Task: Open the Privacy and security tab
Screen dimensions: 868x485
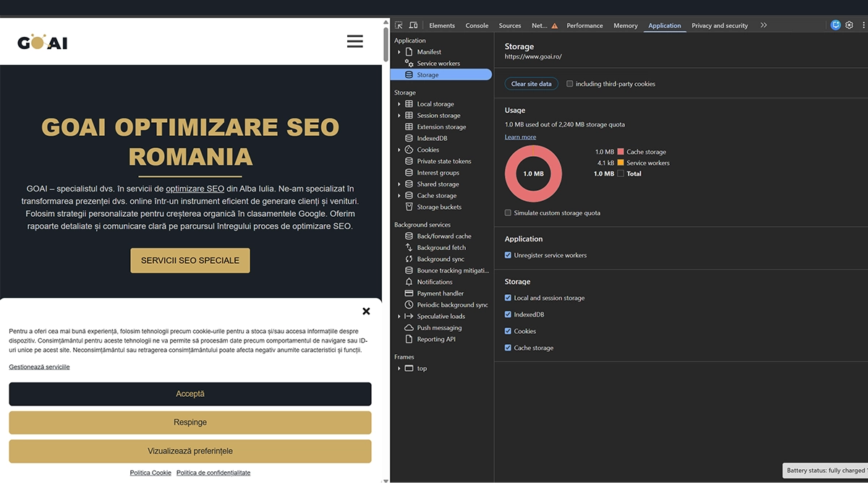Action: pyautogui.click(x=720, y=25)
